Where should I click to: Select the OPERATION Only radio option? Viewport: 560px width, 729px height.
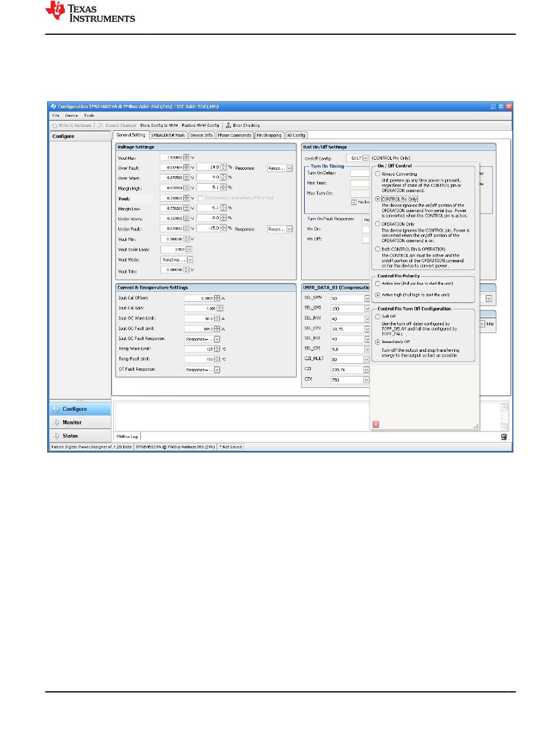[378, 224]
